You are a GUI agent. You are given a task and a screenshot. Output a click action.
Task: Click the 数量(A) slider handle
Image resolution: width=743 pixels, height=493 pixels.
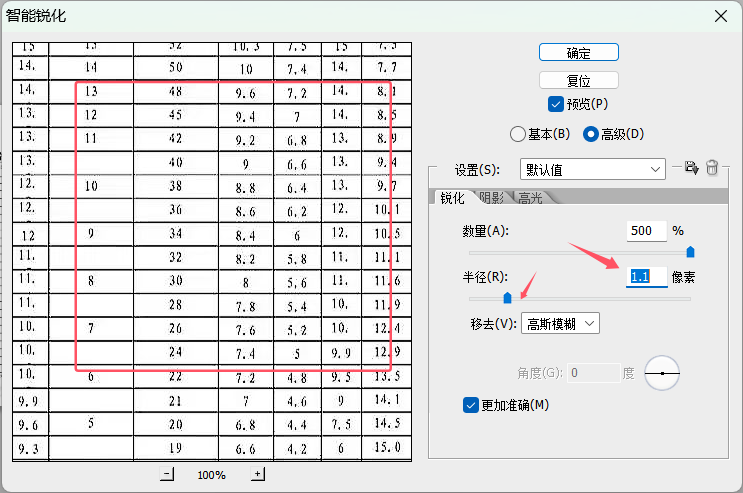click(690, 252)
